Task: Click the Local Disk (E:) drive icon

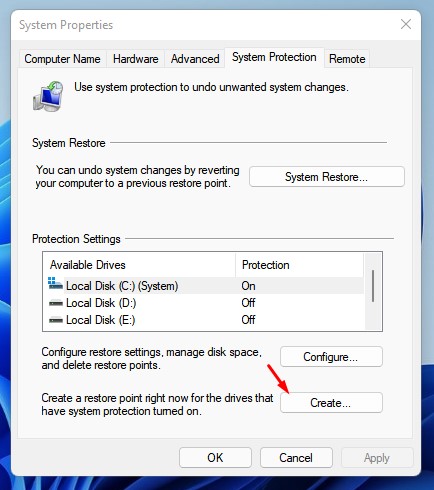Action: [56, 320]
